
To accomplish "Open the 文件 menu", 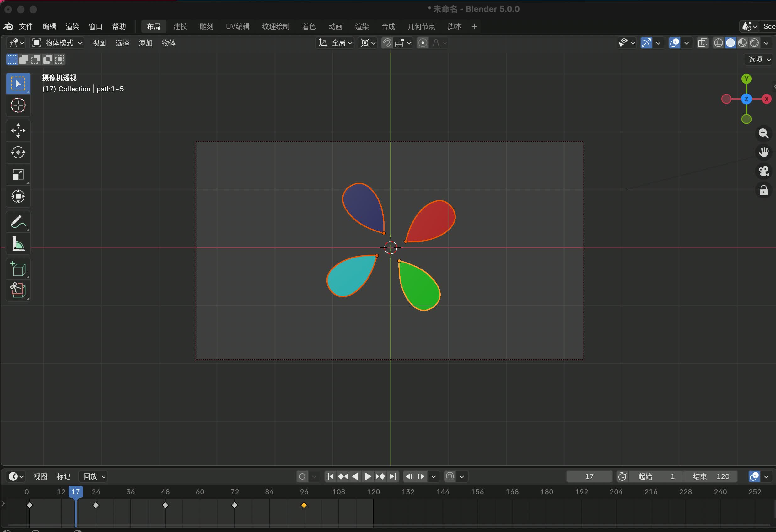I will click(26, 26).
